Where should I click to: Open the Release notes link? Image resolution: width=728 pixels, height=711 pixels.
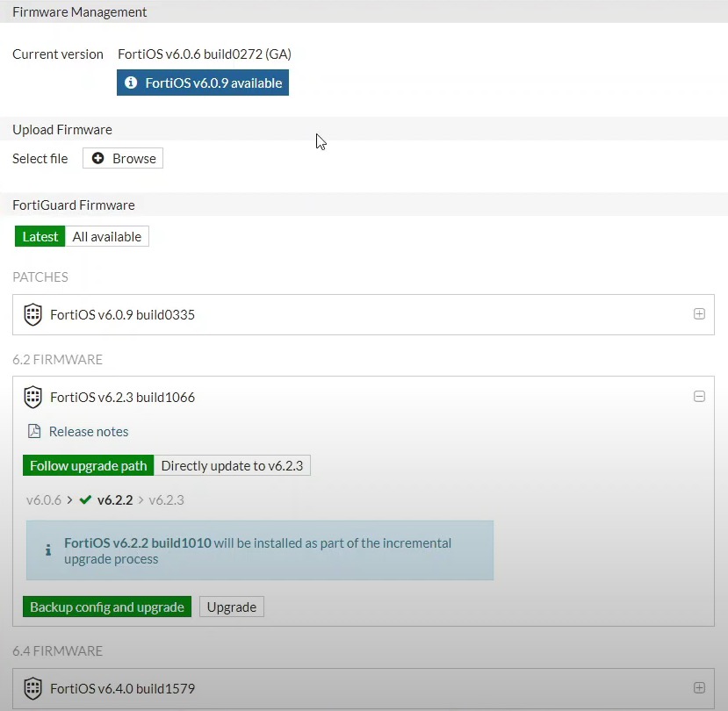(x=89, y=432)
